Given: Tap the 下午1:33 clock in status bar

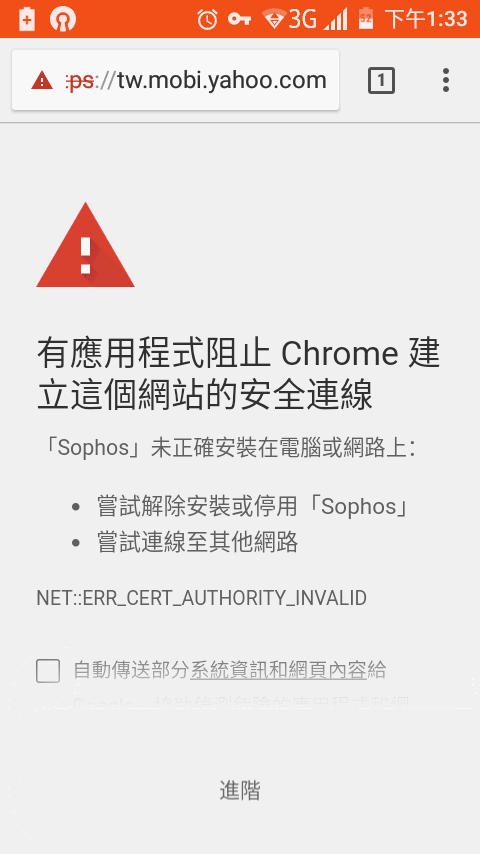Looking at the screenshot, I should coord(426,20).
